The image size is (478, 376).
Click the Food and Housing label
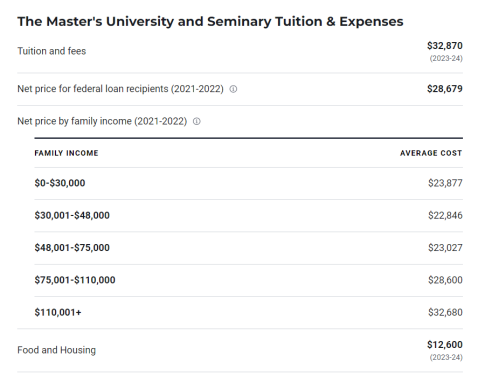pos(57,350)
